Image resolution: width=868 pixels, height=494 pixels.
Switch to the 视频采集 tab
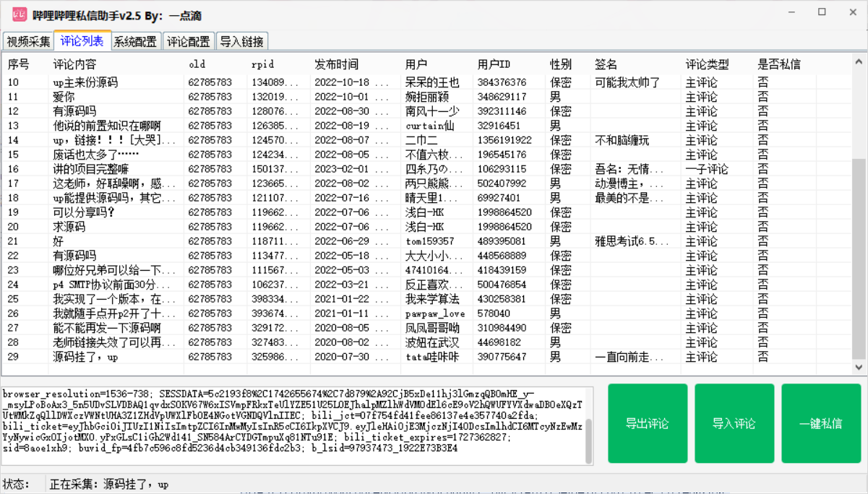click(x=29, y=41)
